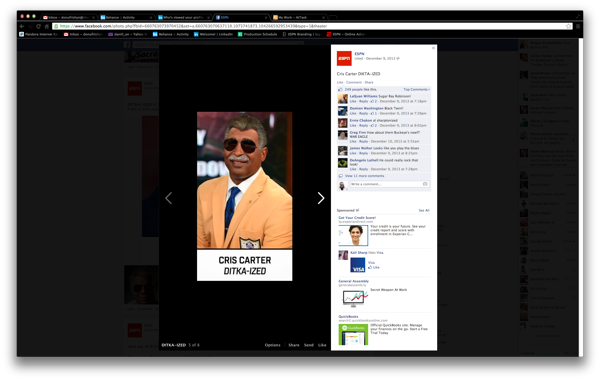Click See All in Sponsored section
Viewport: 600px width, 380px height.
tap(424, 210)
